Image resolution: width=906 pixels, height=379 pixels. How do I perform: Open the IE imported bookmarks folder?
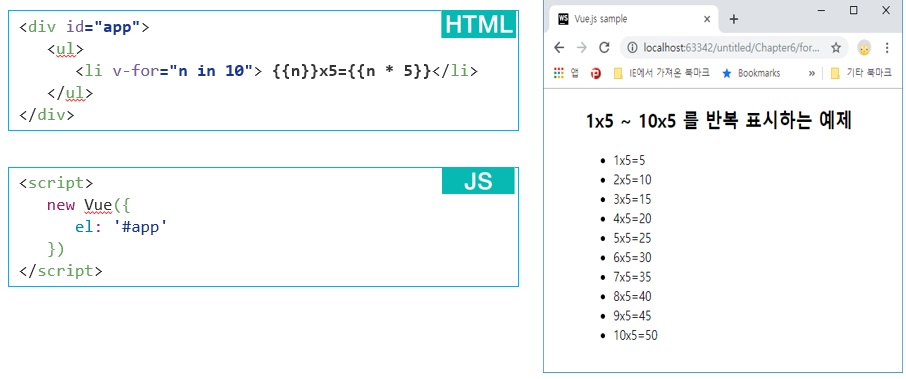(661, 73)
